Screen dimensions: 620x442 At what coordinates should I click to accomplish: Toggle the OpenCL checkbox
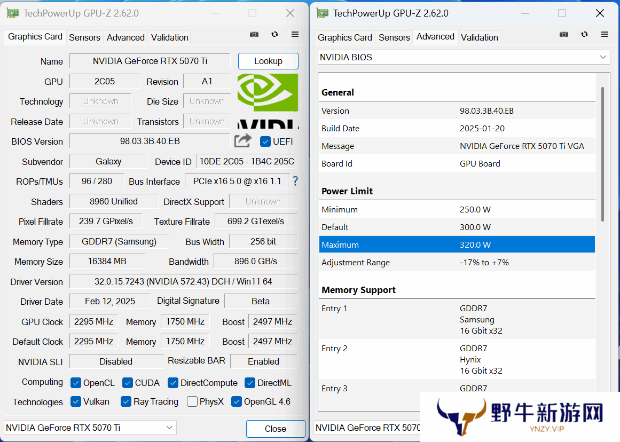pyautogui.click(x=76, y=383)
